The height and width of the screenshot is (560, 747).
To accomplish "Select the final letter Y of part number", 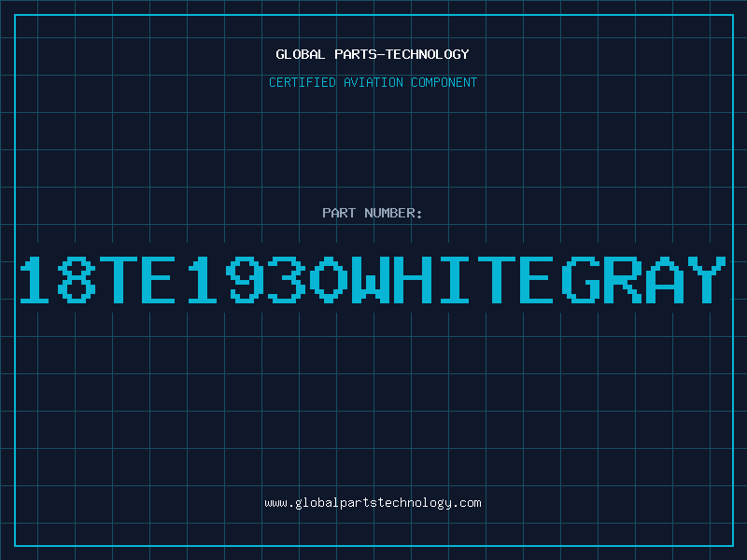I will (x=708, y=279).
